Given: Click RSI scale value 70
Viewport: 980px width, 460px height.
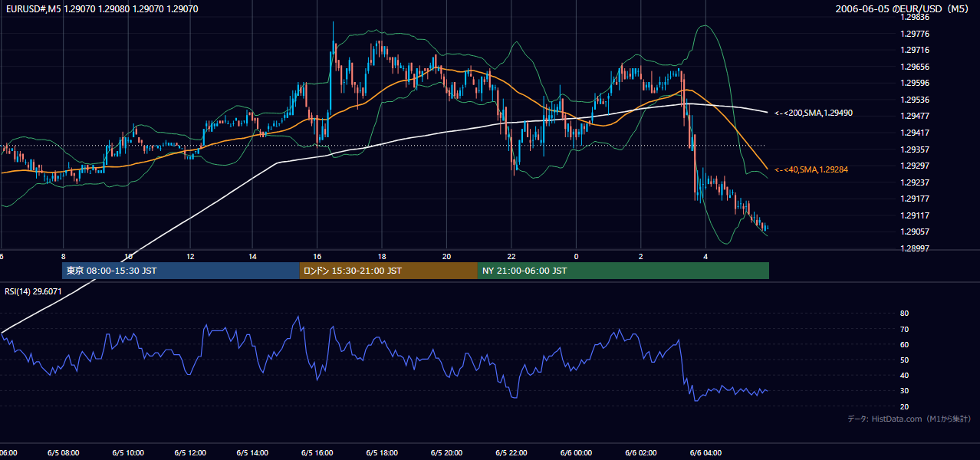Looking at the screenshot, I should coord(904,329).
